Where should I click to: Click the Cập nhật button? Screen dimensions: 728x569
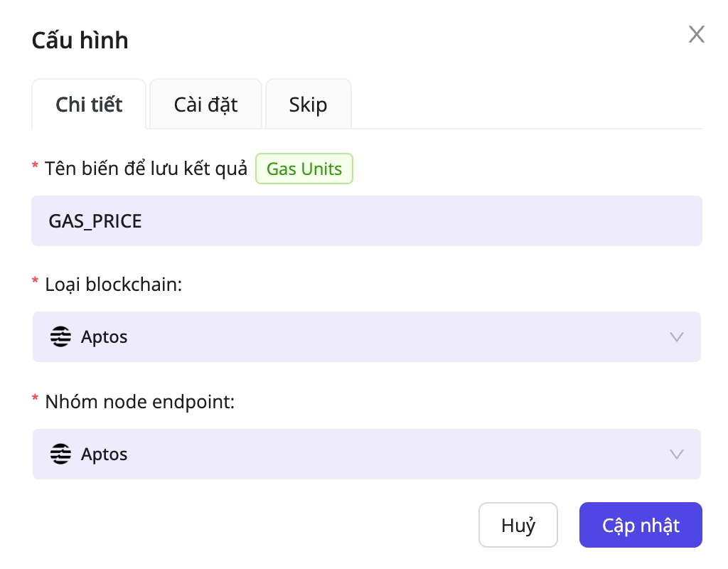(641, 526)
